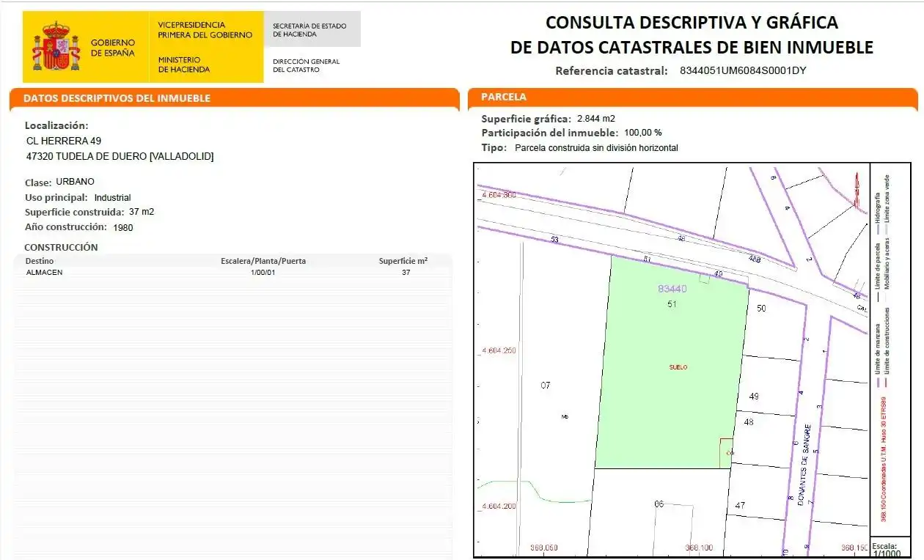Click the 'Destino' column header
Viewport: 924px width, 560px height.
point(40,261)
